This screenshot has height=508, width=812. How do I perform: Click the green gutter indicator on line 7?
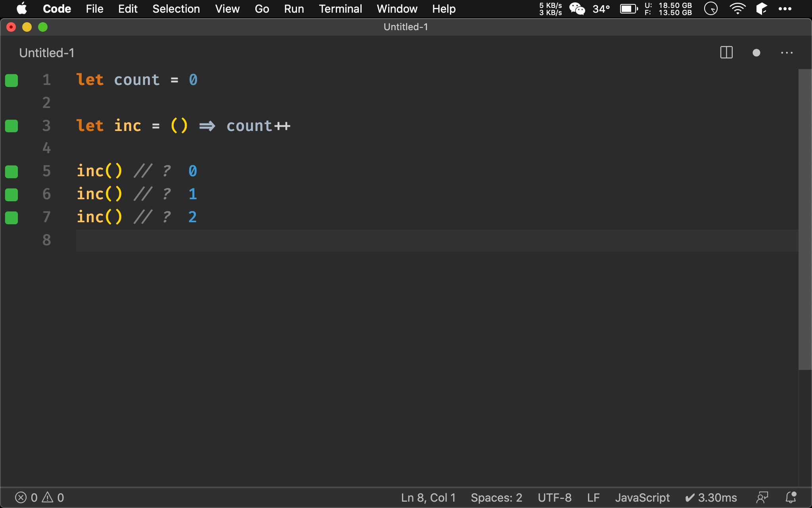coord(11,217)
